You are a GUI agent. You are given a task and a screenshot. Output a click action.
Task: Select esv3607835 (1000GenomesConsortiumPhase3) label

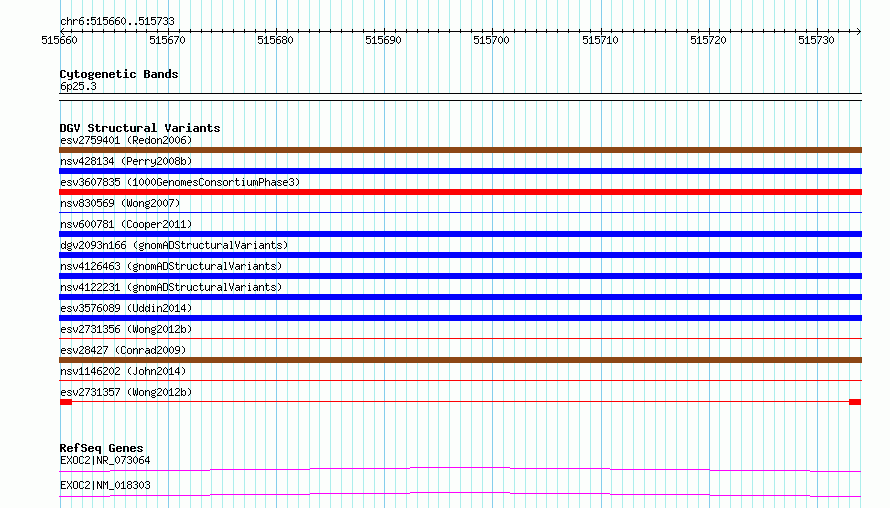coord(180,182)
